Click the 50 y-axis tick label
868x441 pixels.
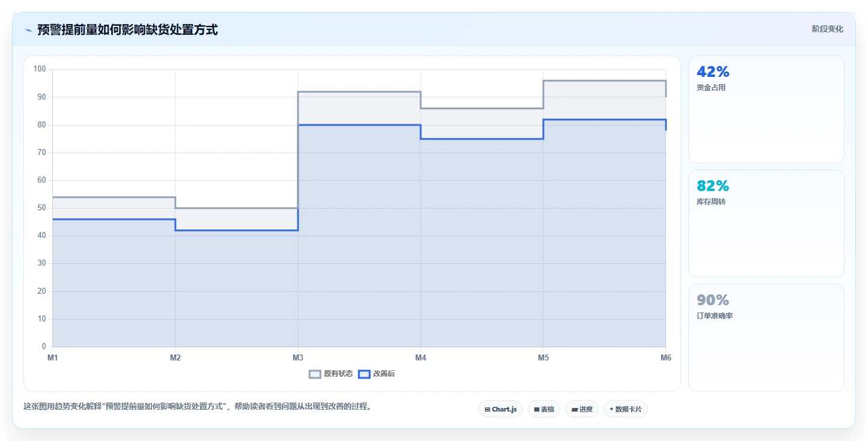pos(41,208)
